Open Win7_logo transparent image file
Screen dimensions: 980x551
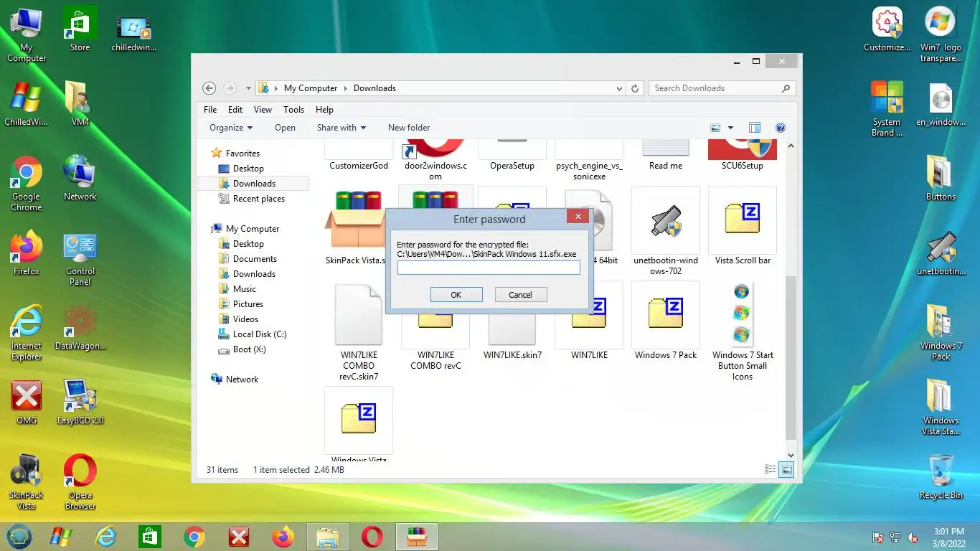pyautogui.click(x=941, y=34)
